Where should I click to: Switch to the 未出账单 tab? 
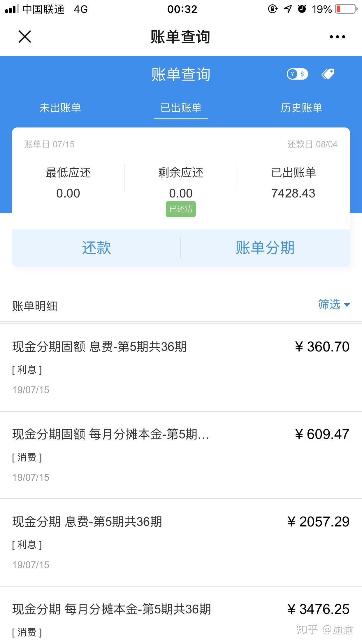[x=60, y=108]
